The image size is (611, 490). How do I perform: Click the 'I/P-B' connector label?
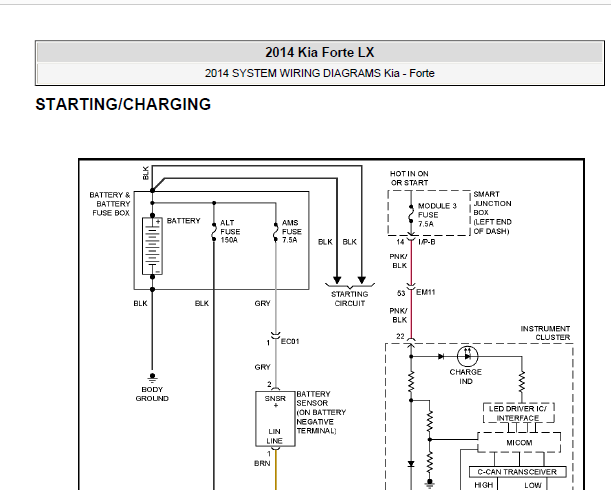point(427,242)
